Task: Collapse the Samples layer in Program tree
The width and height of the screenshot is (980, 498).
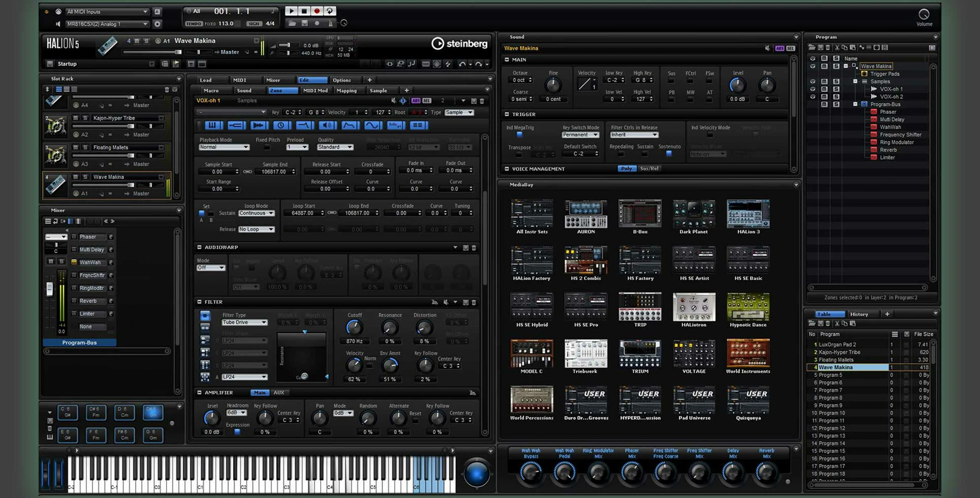Action: pos(855,81)
